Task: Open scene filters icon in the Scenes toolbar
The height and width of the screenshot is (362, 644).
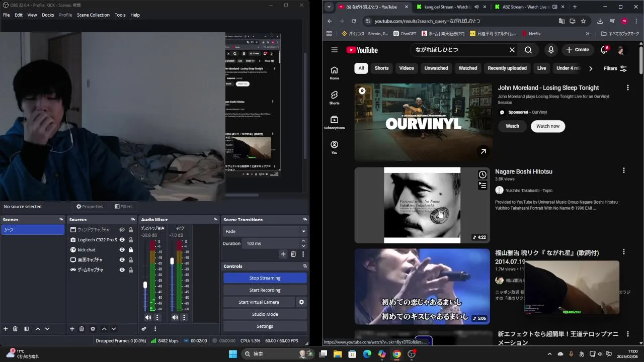Action: click(x=26, y=329)
